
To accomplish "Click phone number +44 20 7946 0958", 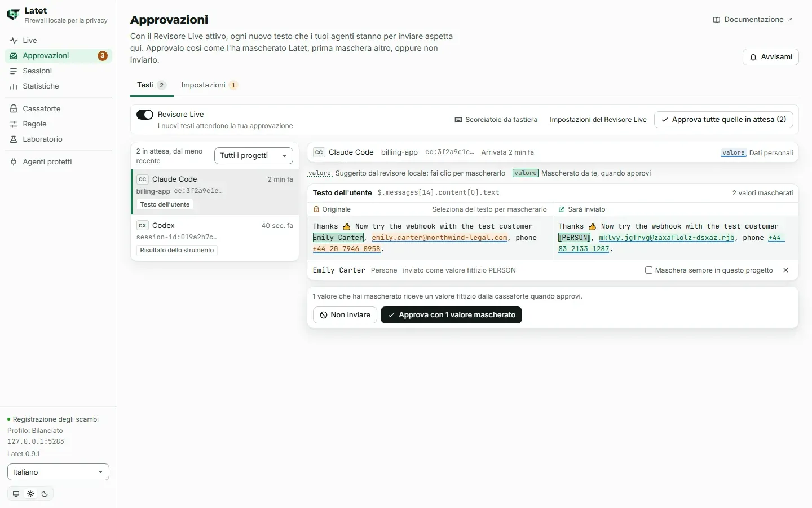I will (347, 249).
